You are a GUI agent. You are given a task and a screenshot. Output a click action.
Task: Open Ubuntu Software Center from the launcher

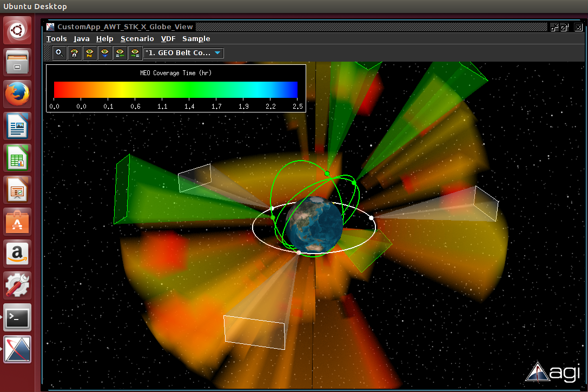click(17, 222)
